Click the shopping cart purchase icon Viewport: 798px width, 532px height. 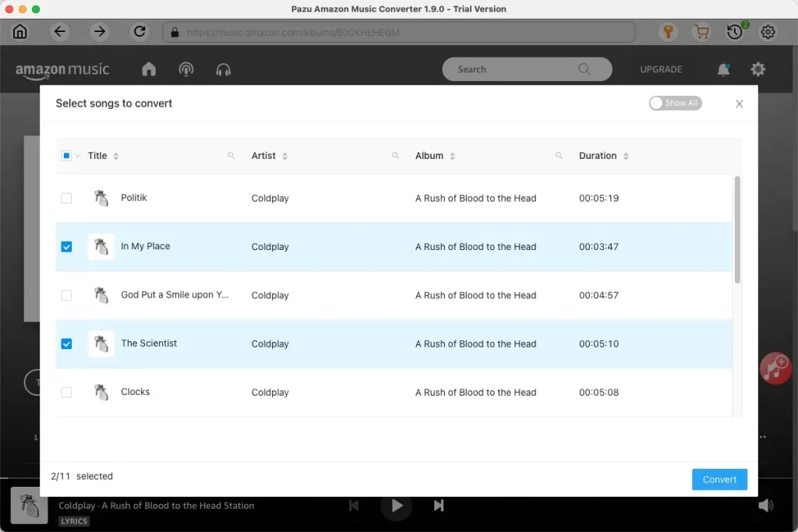(701, 32)
